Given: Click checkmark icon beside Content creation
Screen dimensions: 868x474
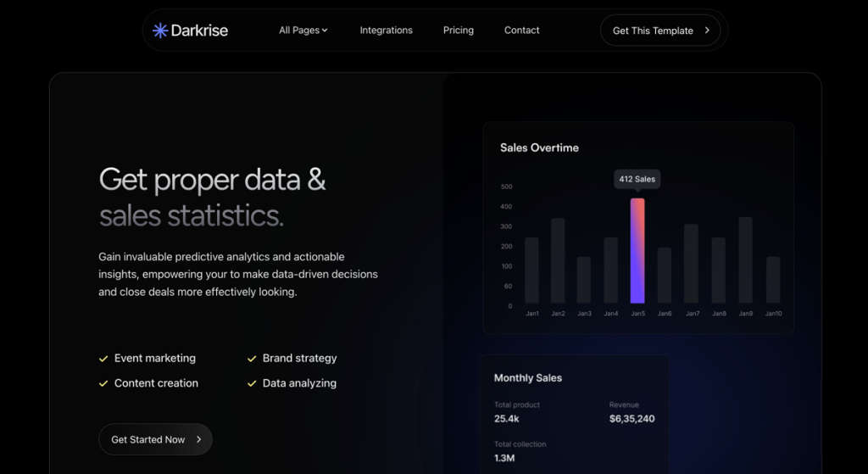Looking at the screenshot, I should [x=103, y=383].
